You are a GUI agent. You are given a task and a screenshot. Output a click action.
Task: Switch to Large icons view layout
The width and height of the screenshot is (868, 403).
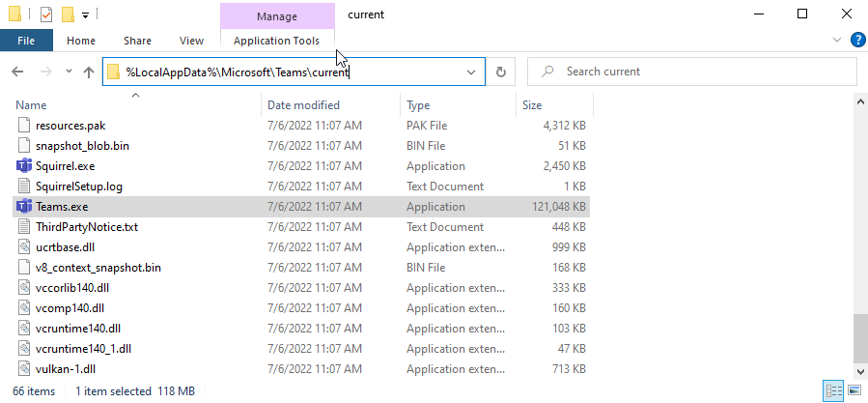854,390
